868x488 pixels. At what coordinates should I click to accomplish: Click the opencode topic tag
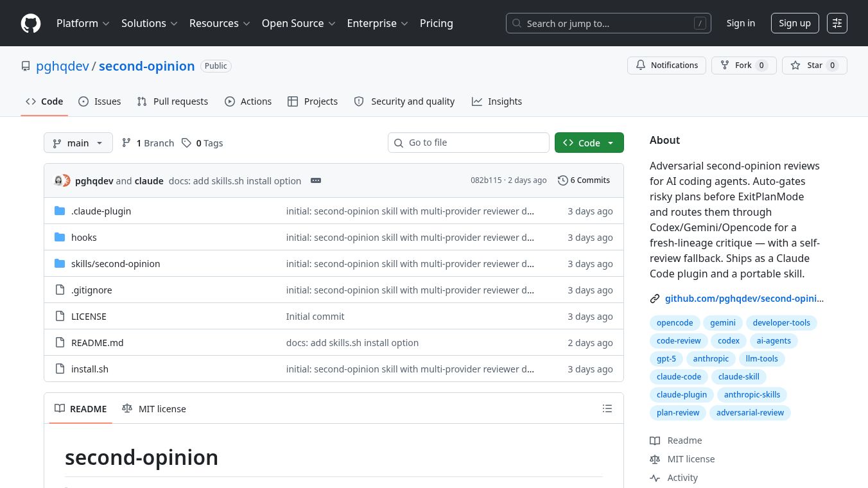(675, 323)
